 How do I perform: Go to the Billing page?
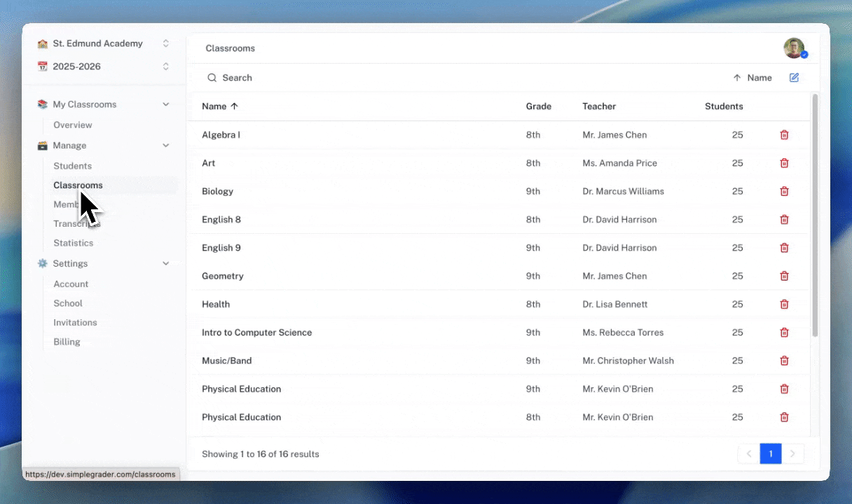pyautogui.click(x=67, y=342)
